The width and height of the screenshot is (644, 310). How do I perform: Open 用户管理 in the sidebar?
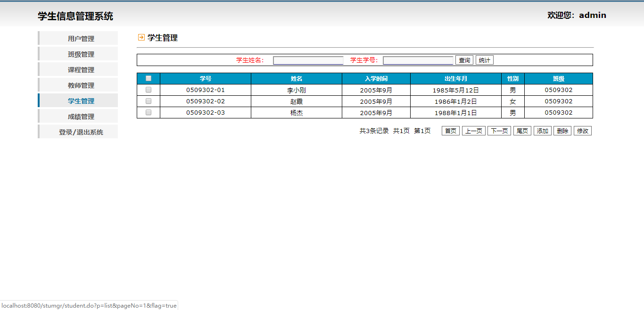click(x=81, y=39)
